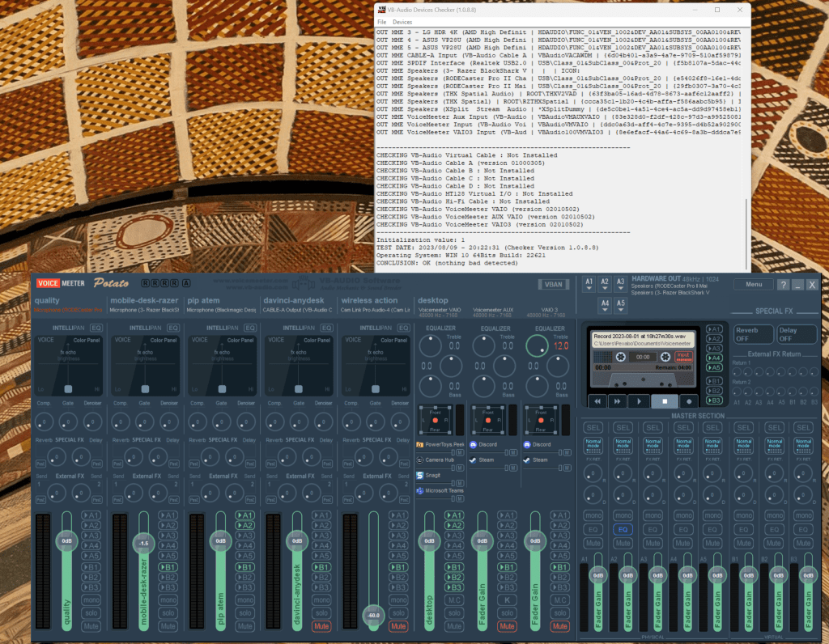Image resolution: width=829 pixels, height=644 pixels.
Task: Open the A2 hardware out device dropdown
Action: click(605, 284)
